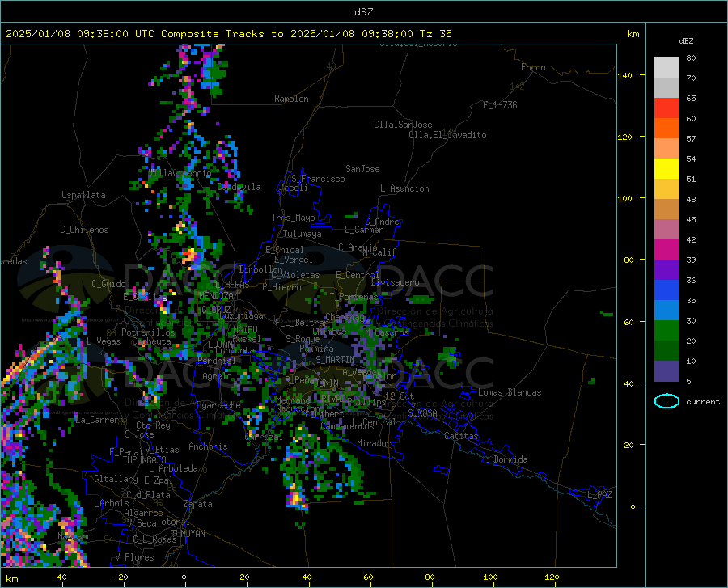728x588 pixels.
Task: Click the 'Catitas' map label
Action: point(461,436)
